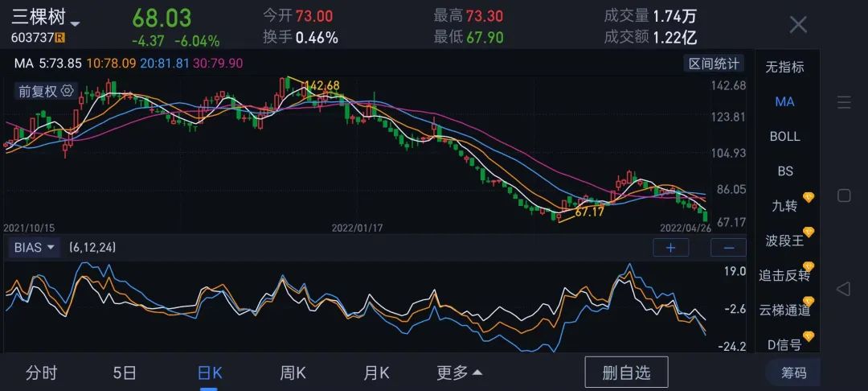This screenshot has width=868, height=391.
Task: Zoom out chart with minus button
Action: pos(728,248)
